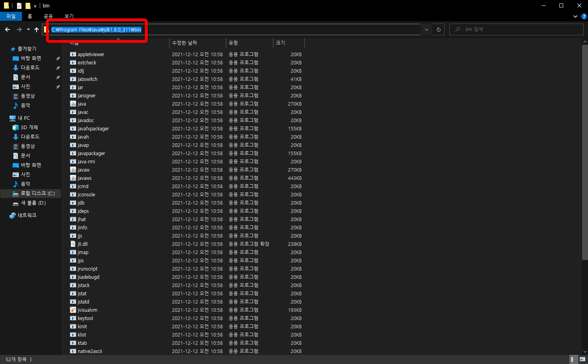Viewport: 588px width, 364px height.
Task: Sort by 수정한 날짜 column header
Action: (x=198, y=43)
